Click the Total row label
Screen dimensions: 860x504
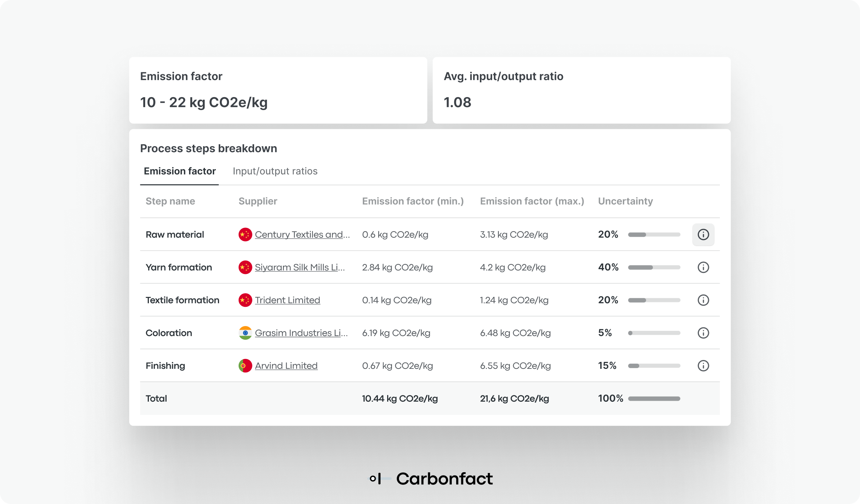click(156, 399)
